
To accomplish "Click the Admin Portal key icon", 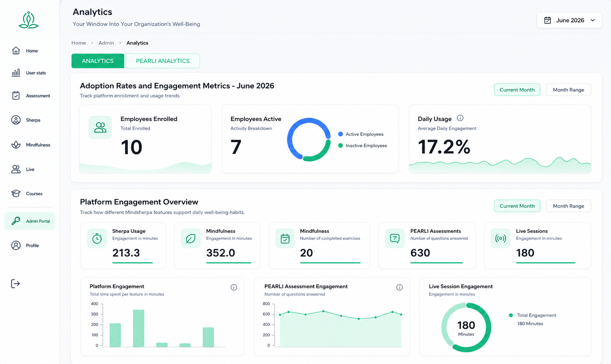I will click(x=16, y=221).
